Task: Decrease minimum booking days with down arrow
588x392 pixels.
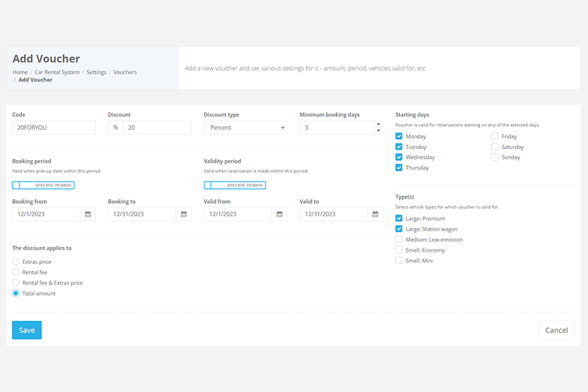Action: click(378, 131)
